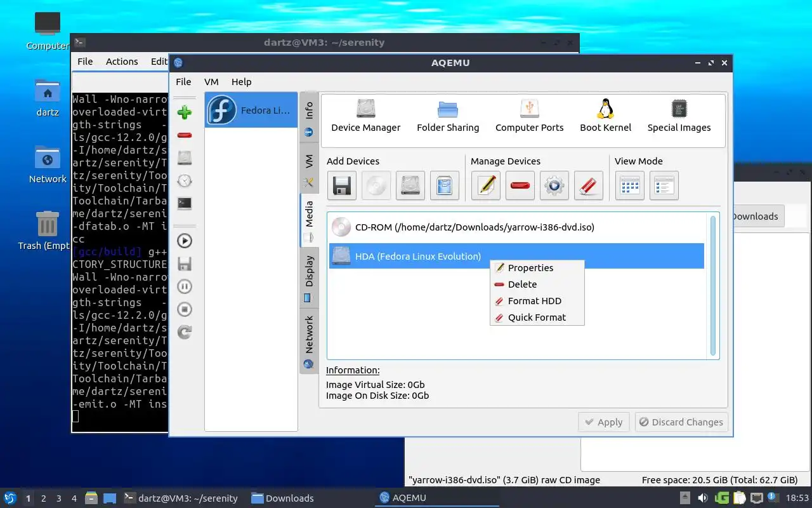Open the Network vertical tab

pyautogui.click(x=309, y=341)
